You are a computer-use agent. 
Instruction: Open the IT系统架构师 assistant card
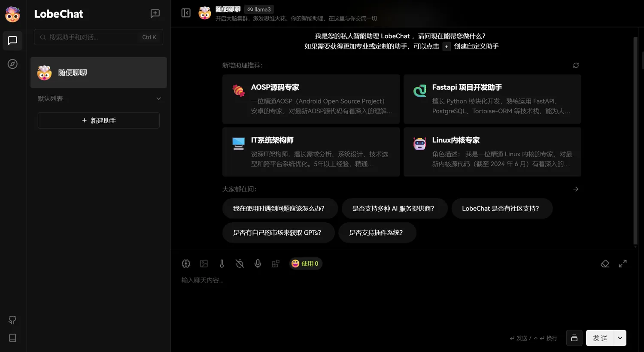[x=311, y=152]
